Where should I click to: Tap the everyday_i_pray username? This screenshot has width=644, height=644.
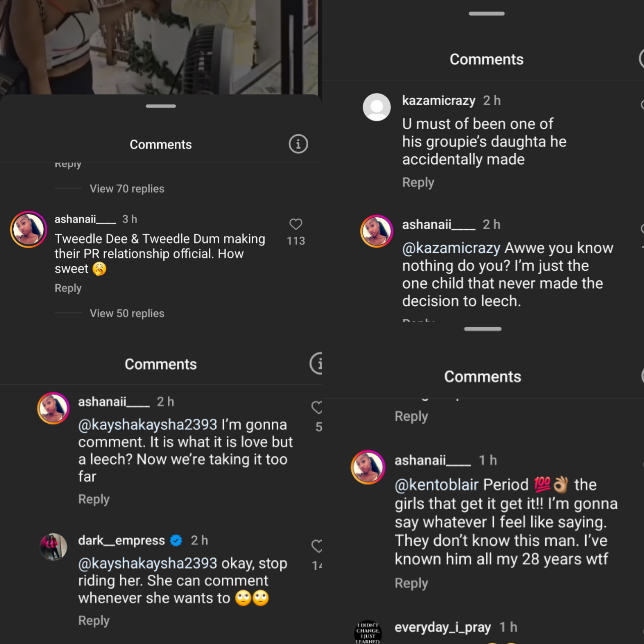tap(442, 627)
